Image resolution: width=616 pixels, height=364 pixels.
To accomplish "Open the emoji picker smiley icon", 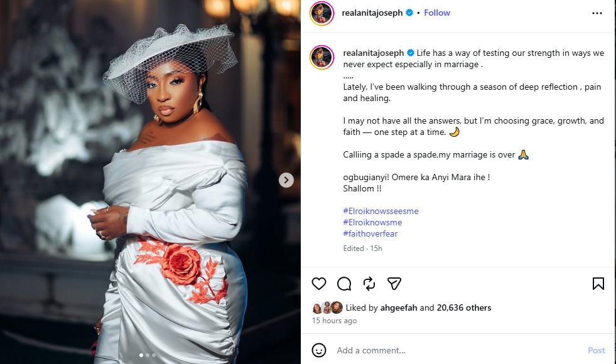I will tap(319, 350).
